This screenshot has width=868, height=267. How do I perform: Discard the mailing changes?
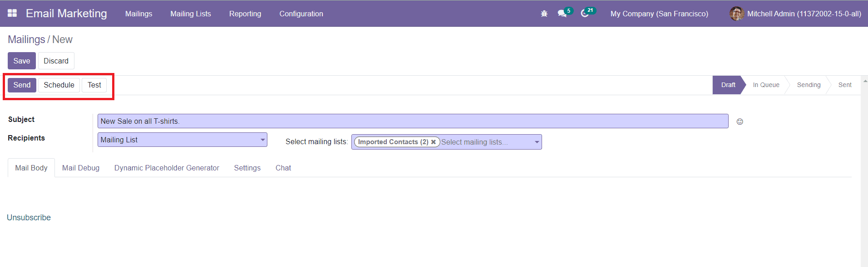[x=56, y=61]
